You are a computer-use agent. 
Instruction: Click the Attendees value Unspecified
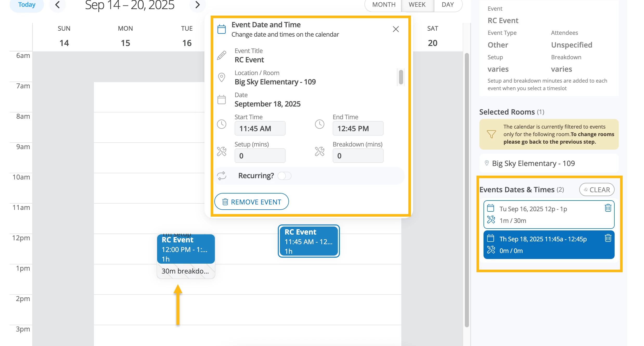tap(572, 45)
